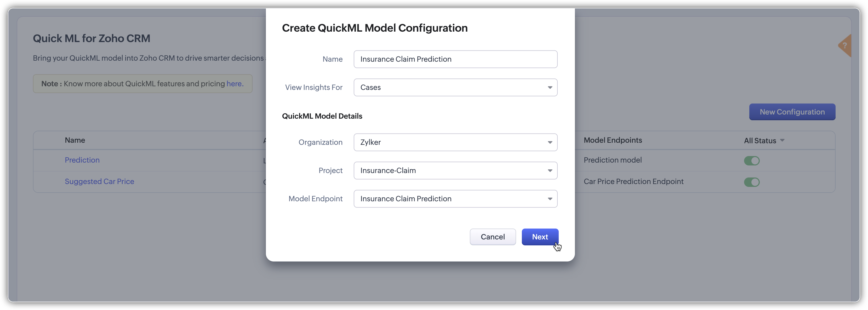Click the All Status caret arrow
Screen dimensions: 868x310
tap(782, 140)
